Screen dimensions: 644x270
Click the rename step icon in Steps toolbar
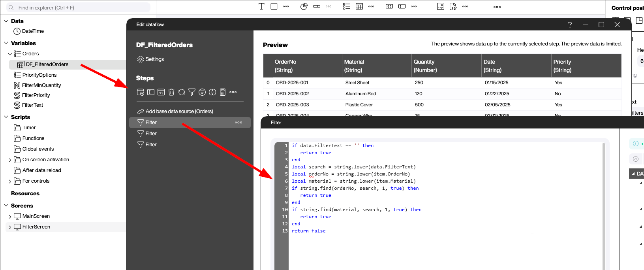click(x=151, y=92)
